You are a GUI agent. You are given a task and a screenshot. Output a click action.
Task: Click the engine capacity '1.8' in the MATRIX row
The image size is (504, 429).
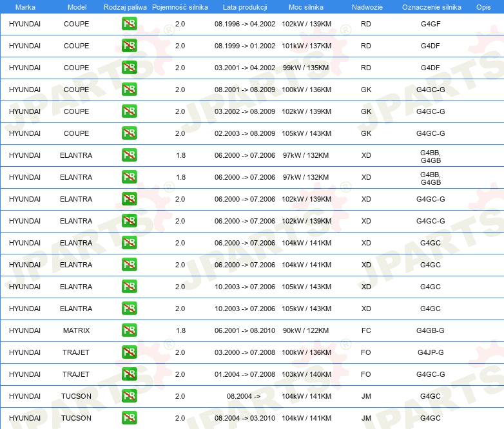[x=180, y=330]
